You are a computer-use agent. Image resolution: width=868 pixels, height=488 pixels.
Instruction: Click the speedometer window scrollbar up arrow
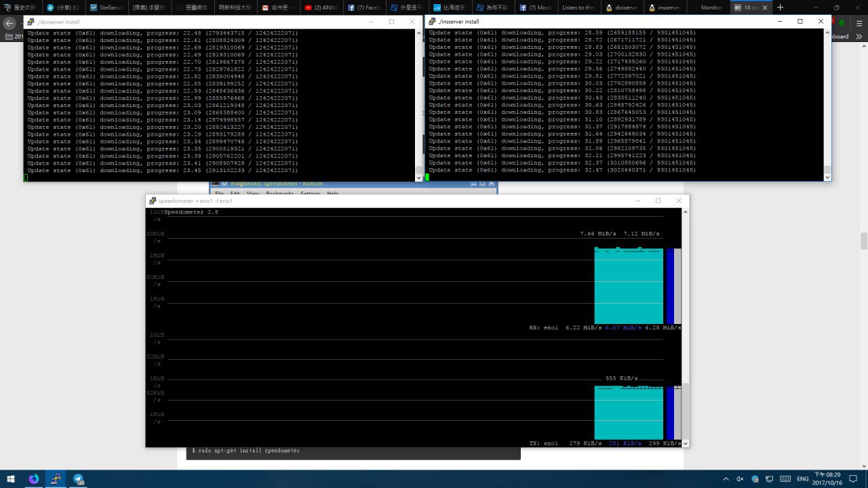coord(686,212)
